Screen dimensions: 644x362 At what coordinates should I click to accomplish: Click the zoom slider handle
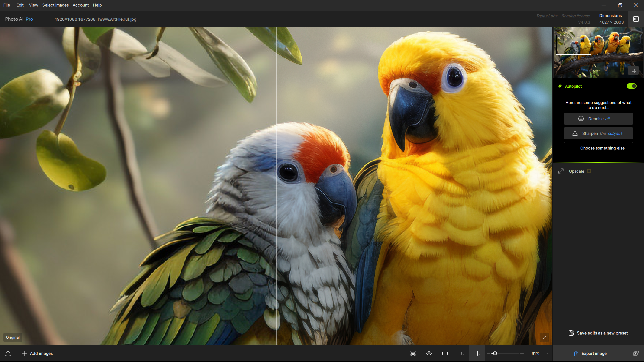(x=495, y=353)
